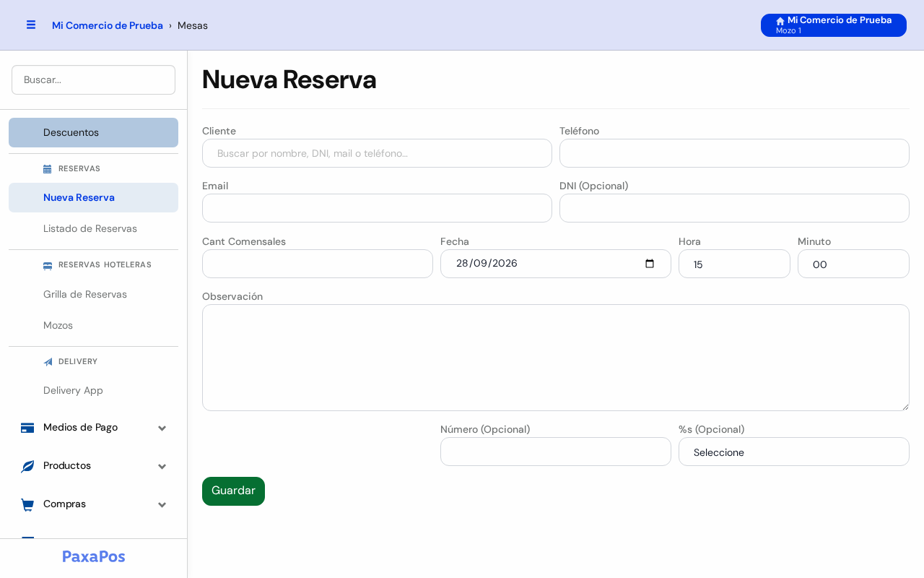Focus the Observación text area
924x578 pixels.
click(556, 358)
